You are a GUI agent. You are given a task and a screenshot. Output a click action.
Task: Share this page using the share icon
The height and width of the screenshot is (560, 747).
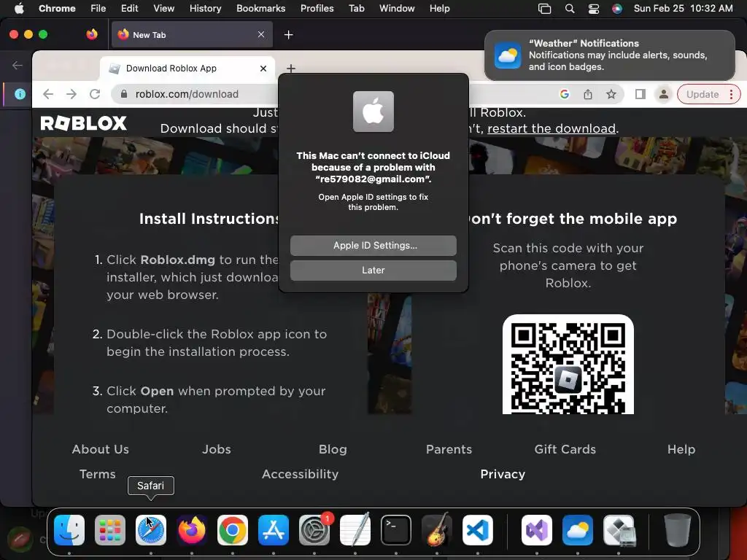(588, 94)
